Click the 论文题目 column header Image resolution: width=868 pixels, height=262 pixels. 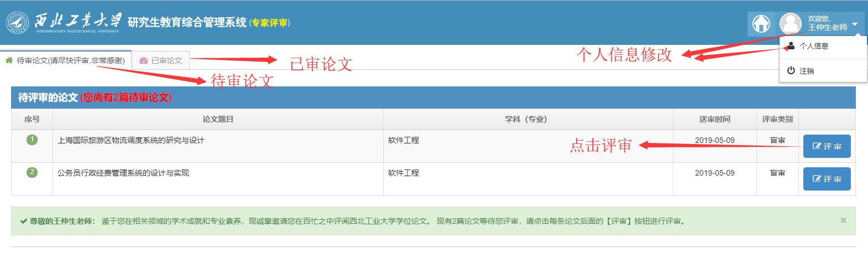coord(218,119)
